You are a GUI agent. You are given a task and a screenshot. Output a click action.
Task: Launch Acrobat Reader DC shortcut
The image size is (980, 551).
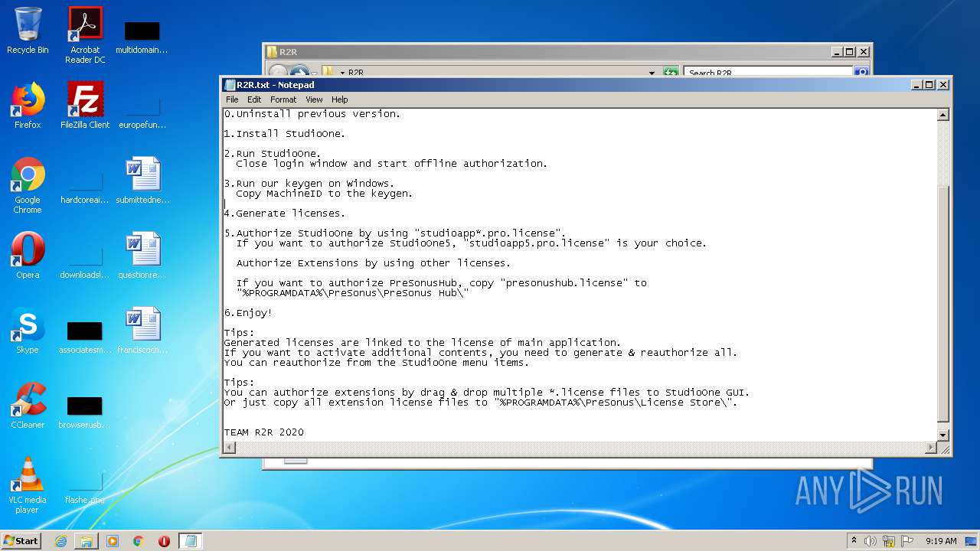(85, 34)
